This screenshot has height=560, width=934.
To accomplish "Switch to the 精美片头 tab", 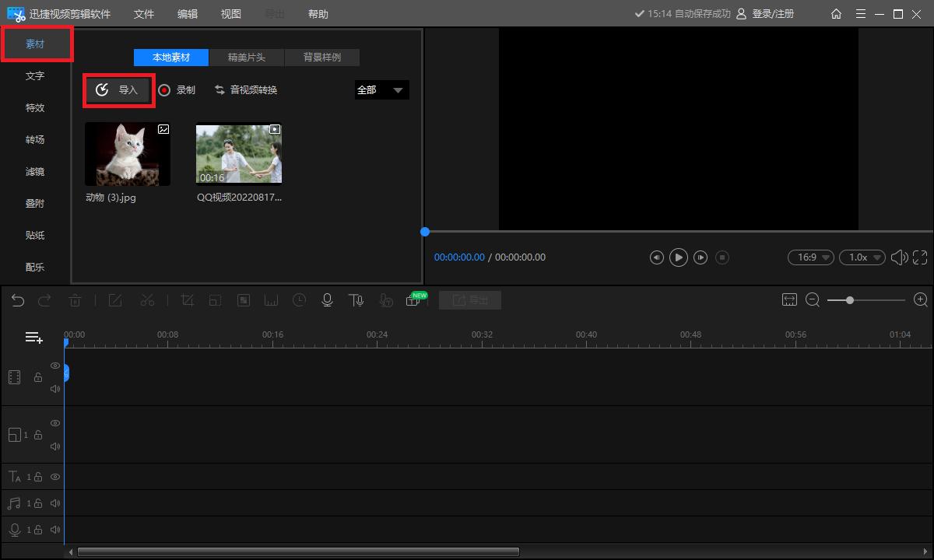I will pyautogui.click(x=246, y=58).
